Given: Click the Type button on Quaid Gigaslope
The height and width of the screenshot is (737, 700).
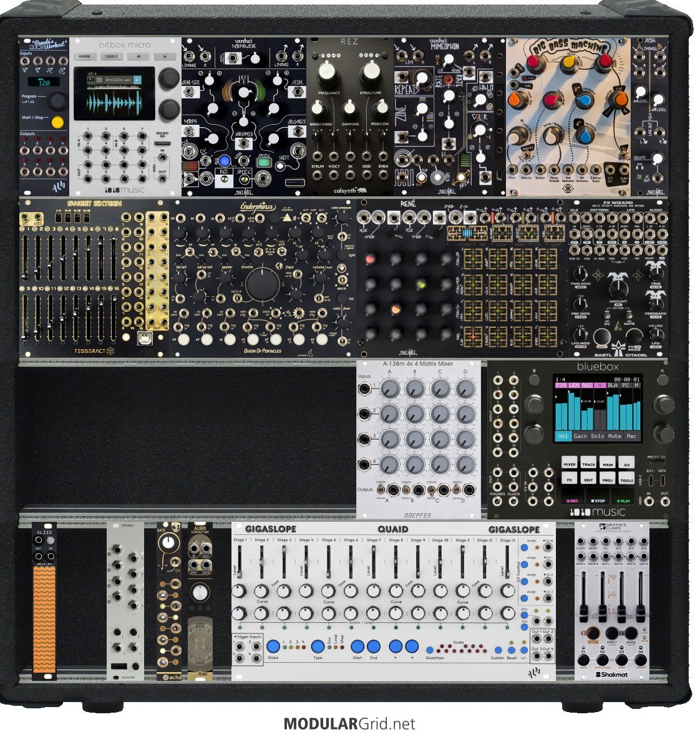Looking at the screenshot, I should coord(318,646).
